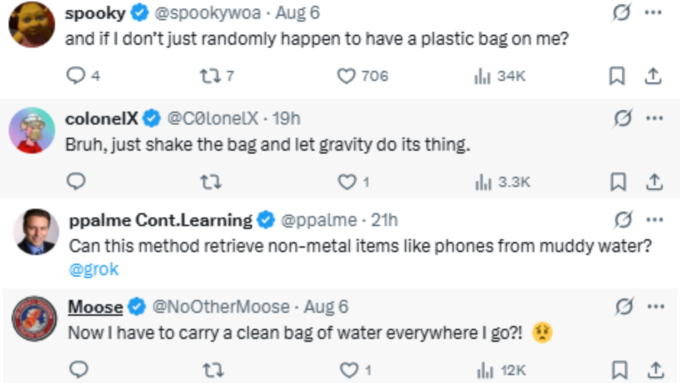The image size is (680, 383).
Task: Click the @grok mention link
Action: click(x=94, y=269)
